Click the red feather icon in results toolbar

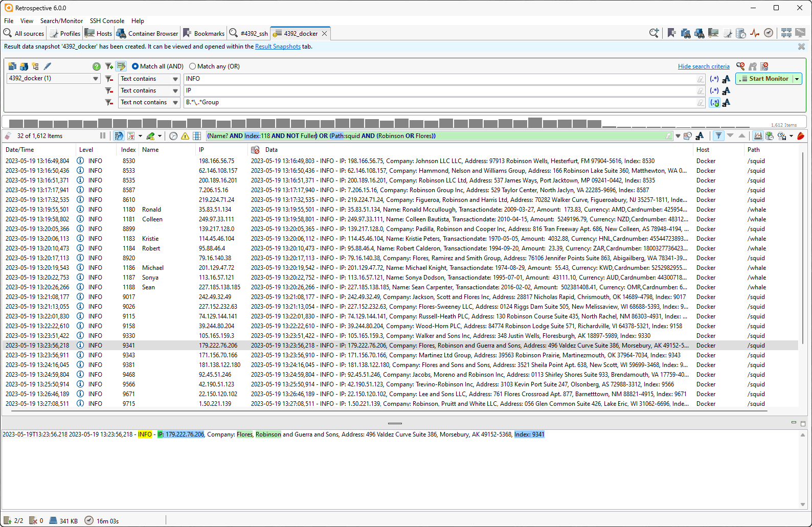(x=801, y=136)
